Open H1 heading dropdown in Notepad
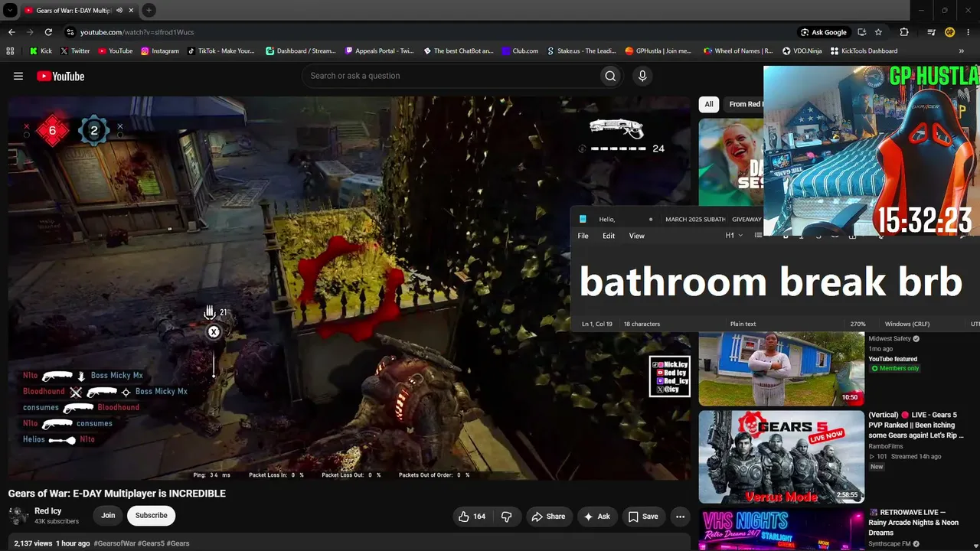980x551 pixels. [x=734, y=236]
